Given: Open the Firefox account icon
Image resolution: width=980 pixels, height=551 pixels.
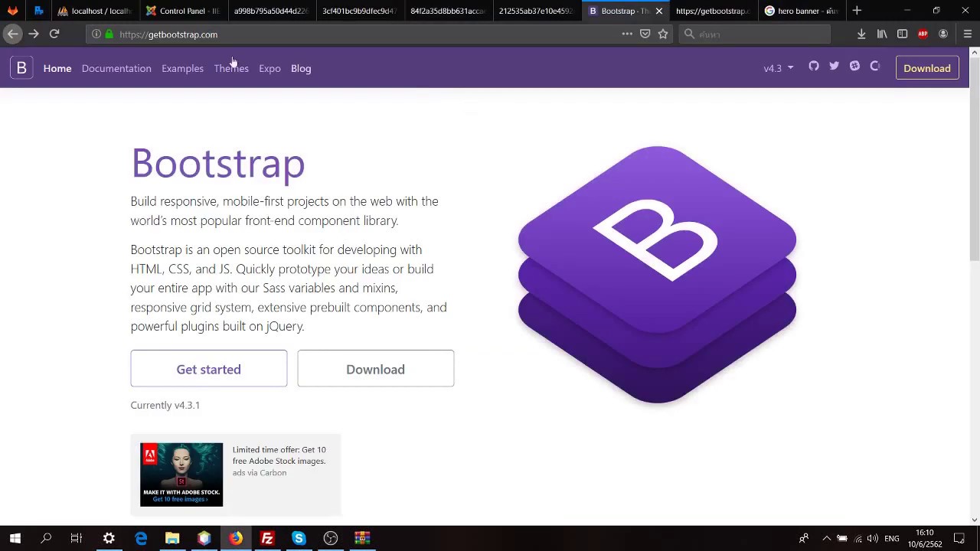Looking at the screenshot, I should click(x=943, y=34).
